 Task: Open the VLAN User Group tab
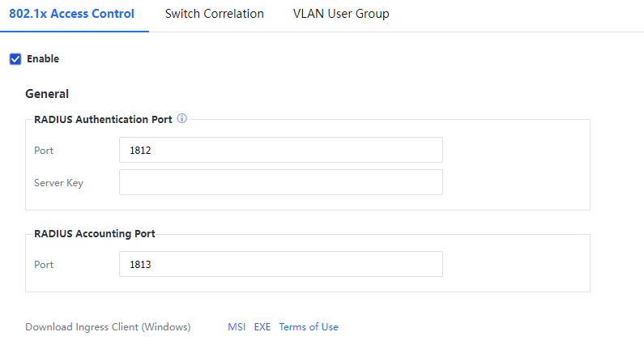pos(341,14)
